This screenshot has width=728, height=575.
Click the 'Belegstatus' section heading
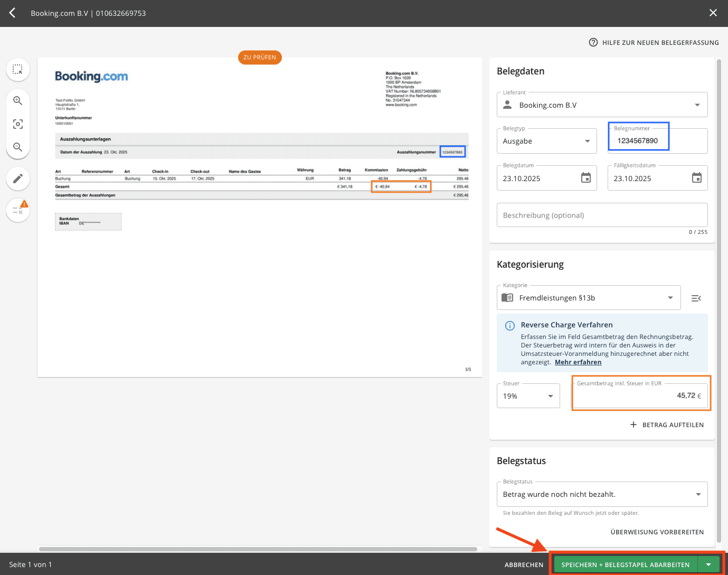[x=521, y=461]
